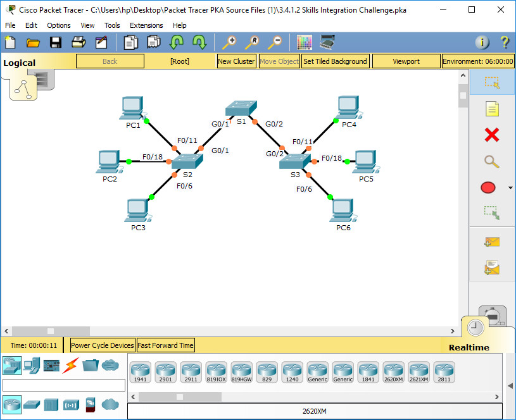Viewport: 516px width, 420px height.
Task: Pick the 2811 router device
Action: click(444, 372)
